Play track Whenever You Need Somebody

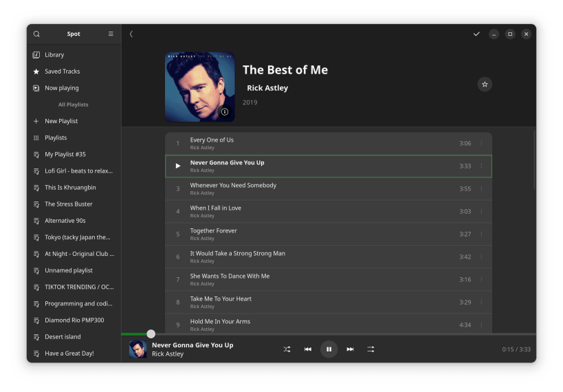click(328, 188)
